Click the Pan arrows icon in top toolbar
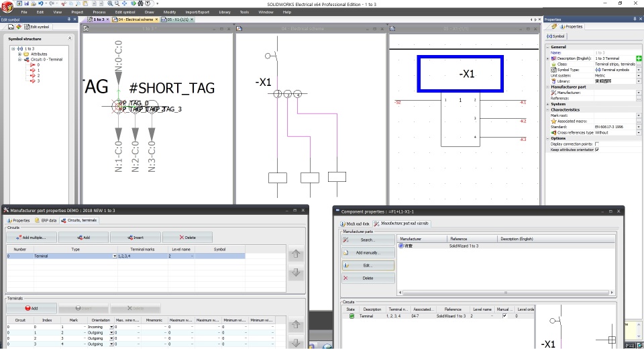The image size is (644, 349). [x=125, y=3]
